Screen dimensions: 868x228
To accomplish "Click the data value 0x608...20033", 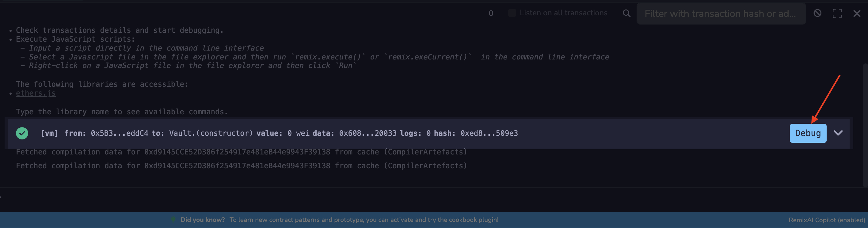I will pyautogui.click(x=367, y=133).
